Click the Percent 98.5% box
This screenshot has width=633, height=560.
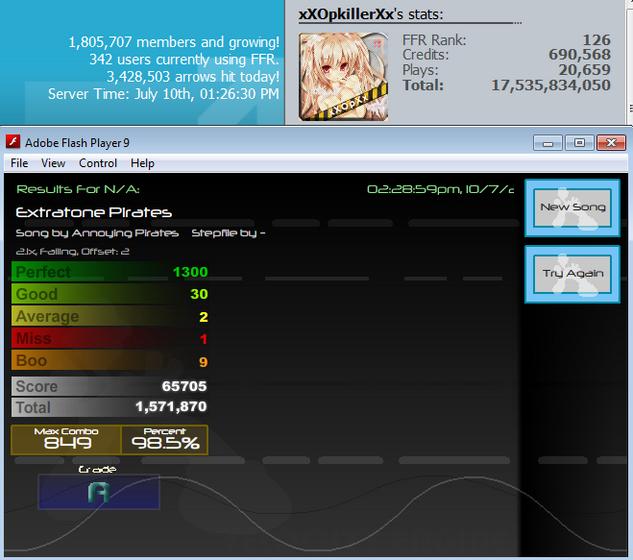165,440
